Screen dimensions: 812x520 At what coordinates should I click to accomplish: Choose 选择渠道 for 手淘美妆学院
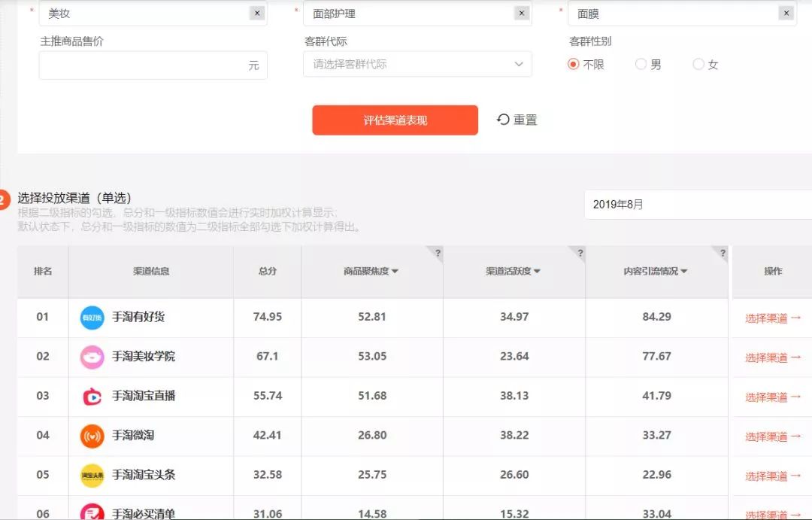[x=773, y=357]
